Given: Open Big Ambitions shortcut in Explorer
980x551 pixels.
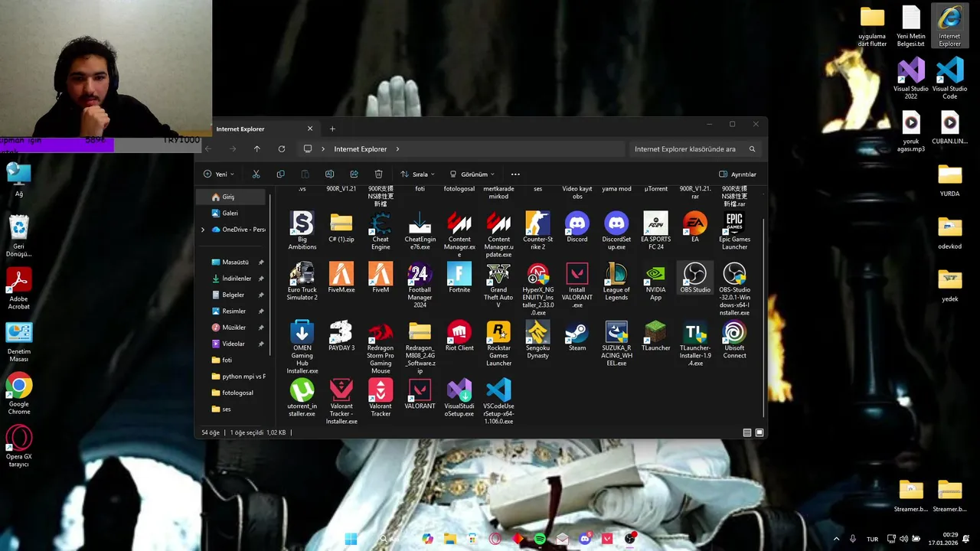Looking at the screenshot, I should [x=302, y=223].
